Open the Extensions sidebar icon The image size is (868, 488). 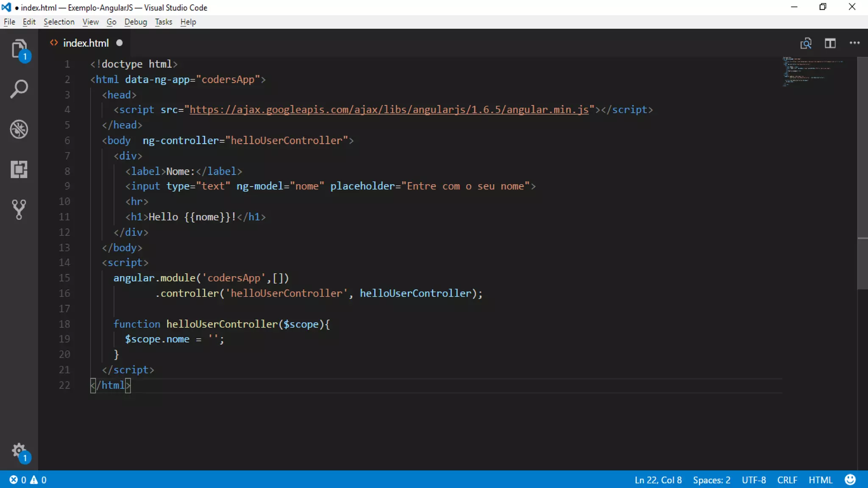tap(19, 169)
